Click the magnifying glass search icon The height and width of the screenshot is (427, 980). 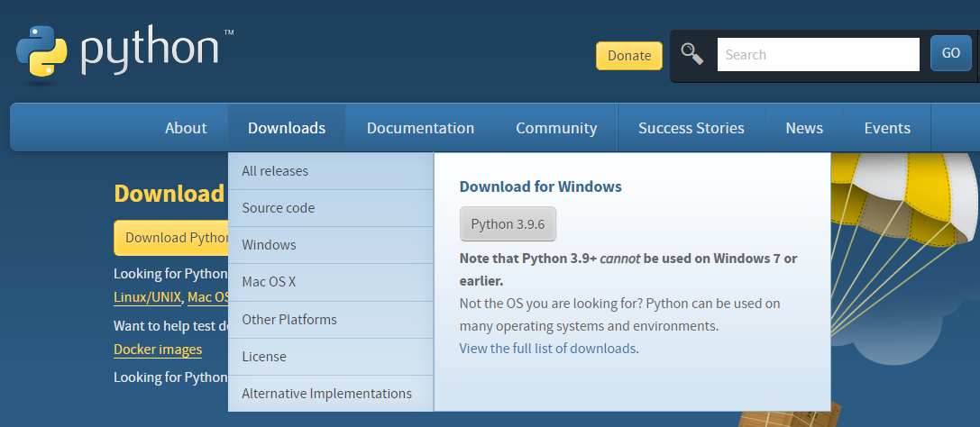(x=691, y=54)
